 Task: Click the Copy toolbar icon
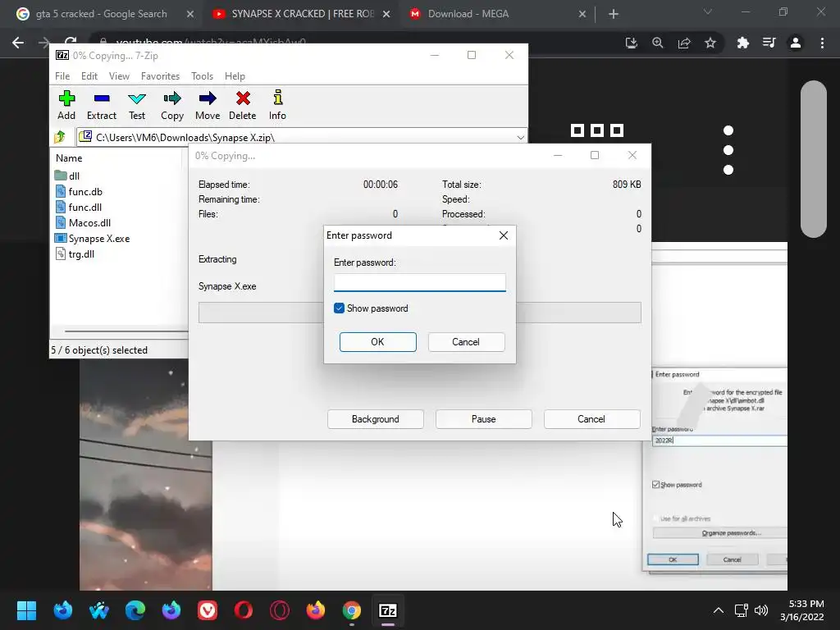[172, 105]
